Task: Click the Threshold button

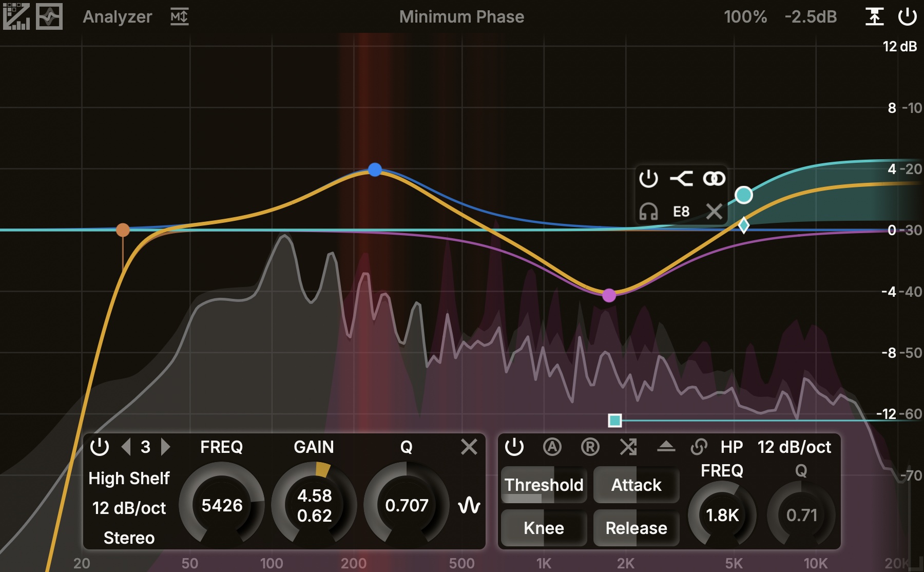Action: [544, 485]
